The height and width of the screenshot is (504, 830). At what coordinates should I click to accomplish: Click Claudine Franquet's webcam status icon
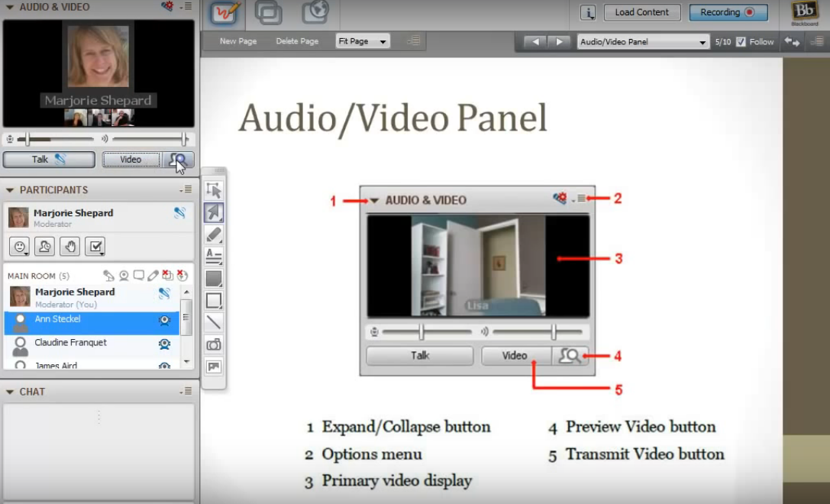pyautogui.click(x=165, y=344)
